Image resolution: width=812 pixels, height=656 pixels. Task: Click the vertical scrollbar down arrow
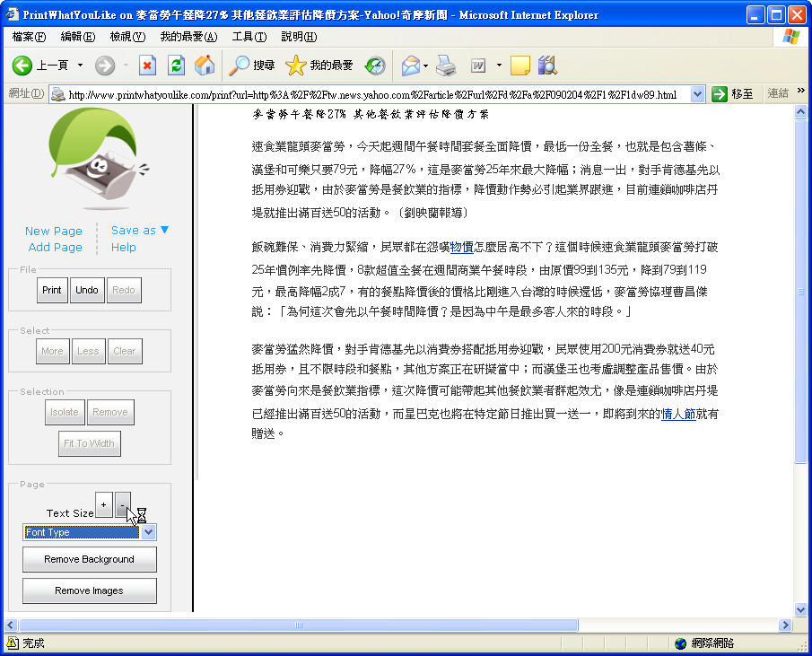click(800, 609)
